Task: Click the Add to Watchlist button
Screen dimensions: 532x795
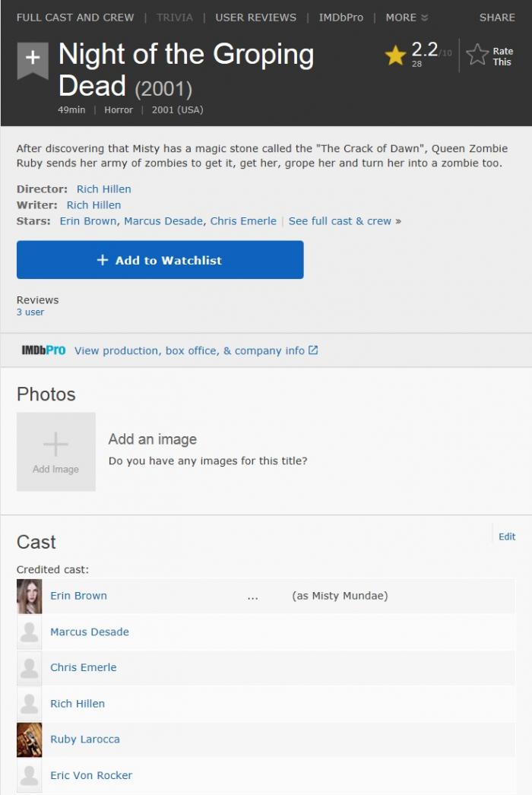Action: click(x=160, y=260)
